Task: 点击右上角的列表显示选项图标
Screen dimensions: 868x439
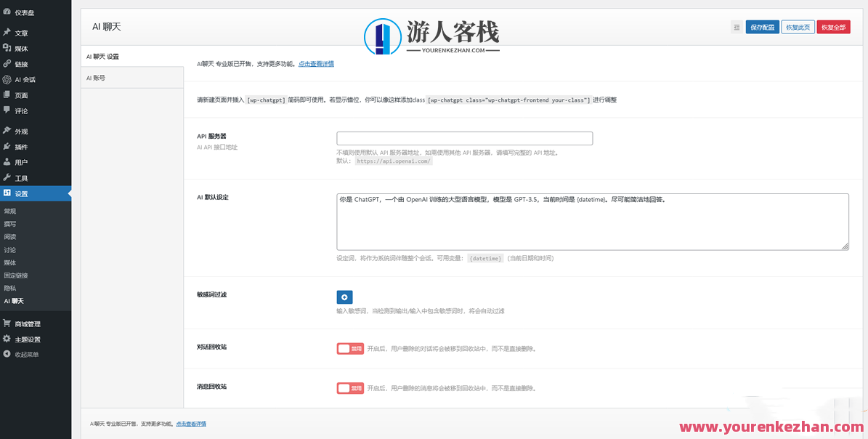Action: tap(737, 26)
